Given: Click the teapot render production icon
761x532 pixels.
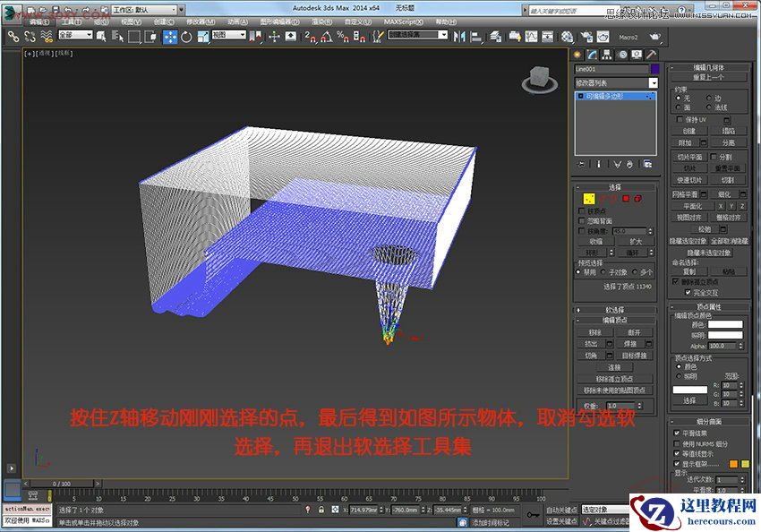Looking at the screenshot, I should (x=603, y=38).
